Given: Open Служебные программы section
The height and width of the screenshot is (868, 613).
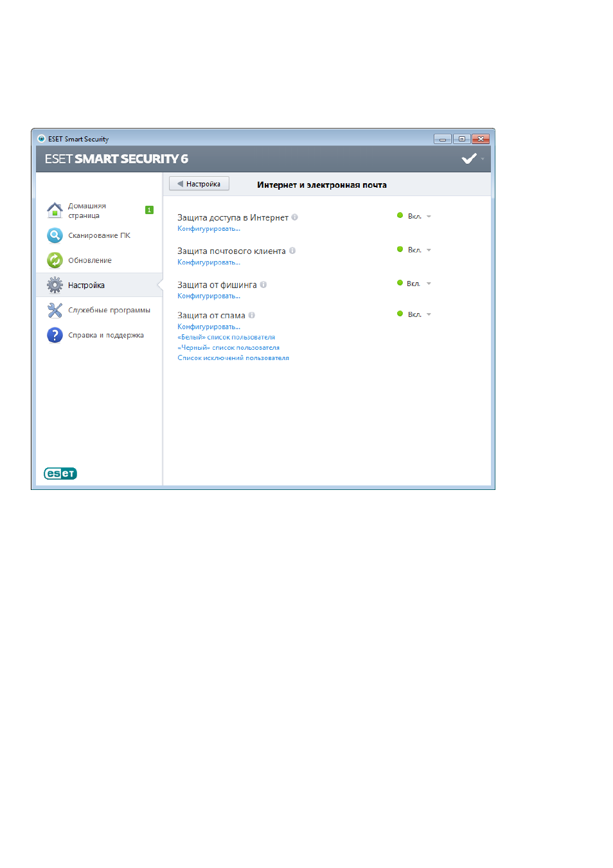Looking at the screenshot, I should click(x=100, y=310).
